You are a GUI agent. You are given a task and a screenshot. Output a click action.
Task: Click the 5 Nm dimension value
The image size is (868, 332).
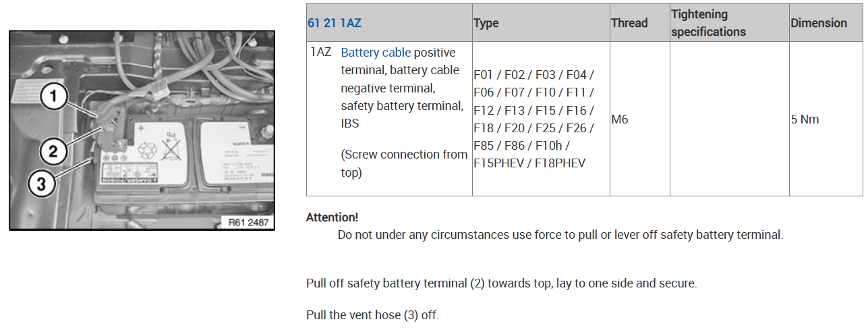(805, 119)
